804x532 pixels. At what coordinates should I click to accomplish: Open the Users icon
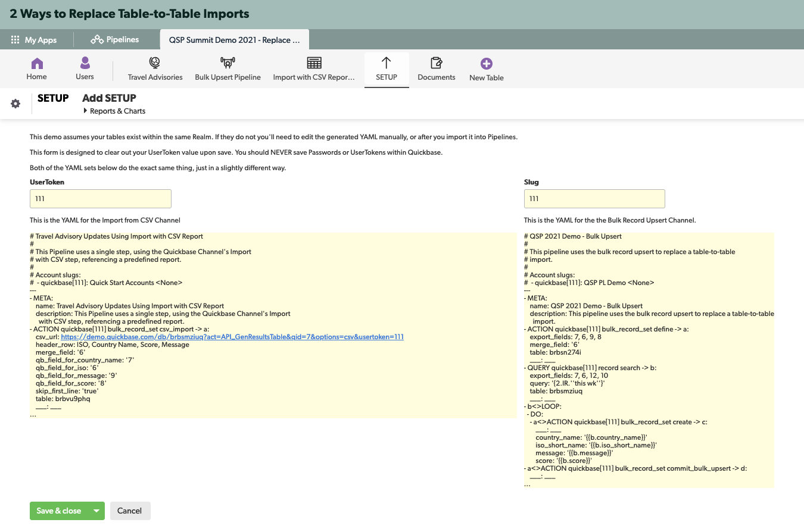(x=85, y=63)
